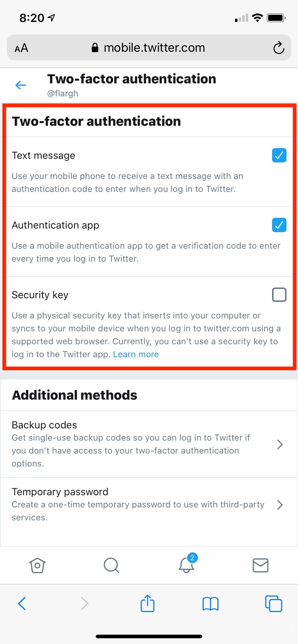This screenshot has height=644, width=298.
Task: Reload the page in Safari
Action: [279, 48]
